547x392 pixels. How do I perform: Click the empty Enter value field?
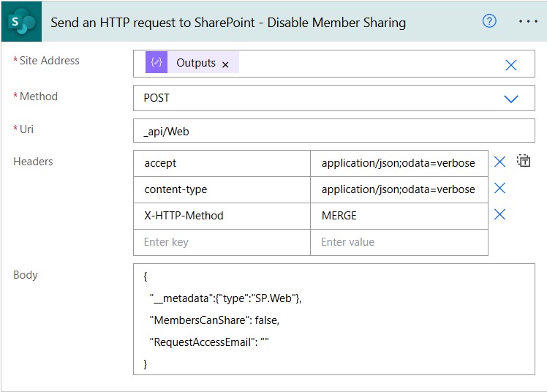(x=399, y=242)
